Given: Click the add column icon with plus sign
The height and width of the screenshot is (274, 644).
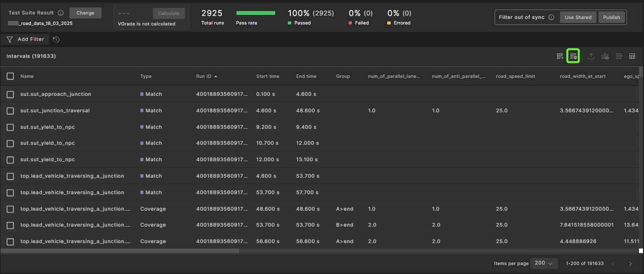Looking at the screenshot, I should coord(560,56).
